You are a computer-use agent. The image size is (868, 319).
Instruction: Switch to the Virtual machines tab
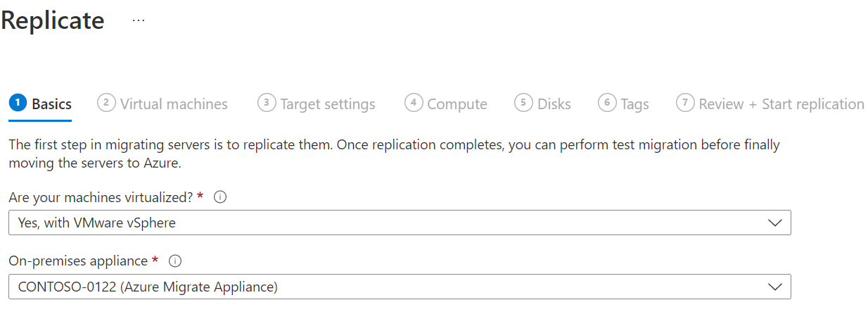coord(174,104)
